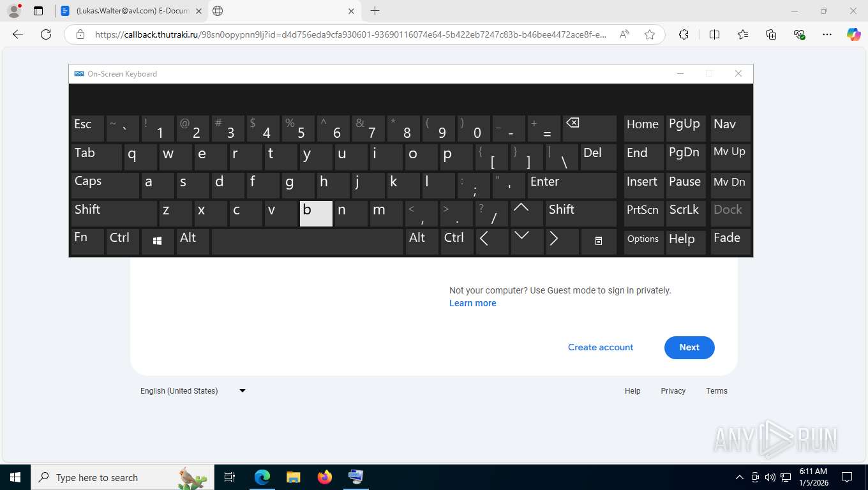The image size is (868, 490).
Task: Click the Create account link
Action: pyautogui.click(x=601, y=347)
